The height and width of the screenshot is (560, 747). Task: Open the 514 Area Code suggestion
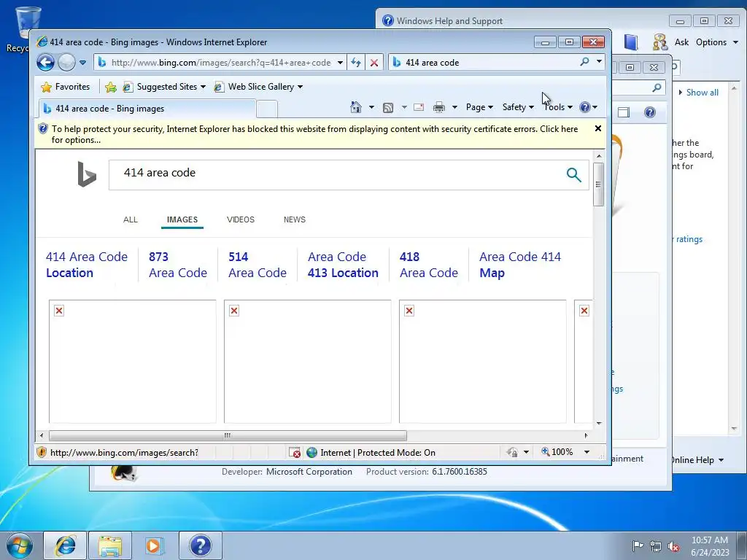[x=258, y=265]
